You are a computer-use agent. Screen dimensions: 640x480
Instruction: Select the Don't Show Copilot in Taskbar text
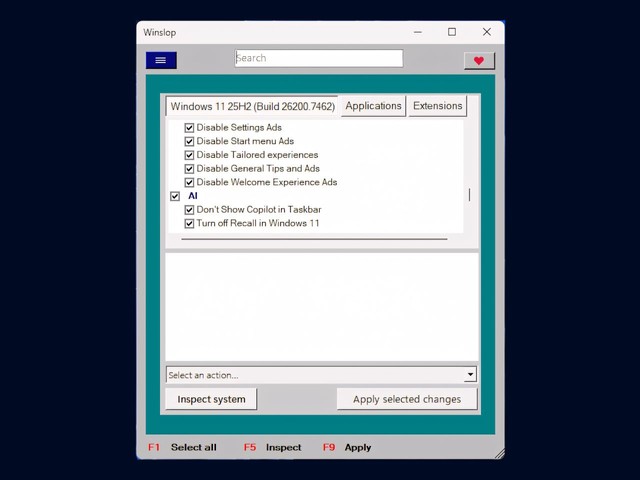[x=259, y=209]
